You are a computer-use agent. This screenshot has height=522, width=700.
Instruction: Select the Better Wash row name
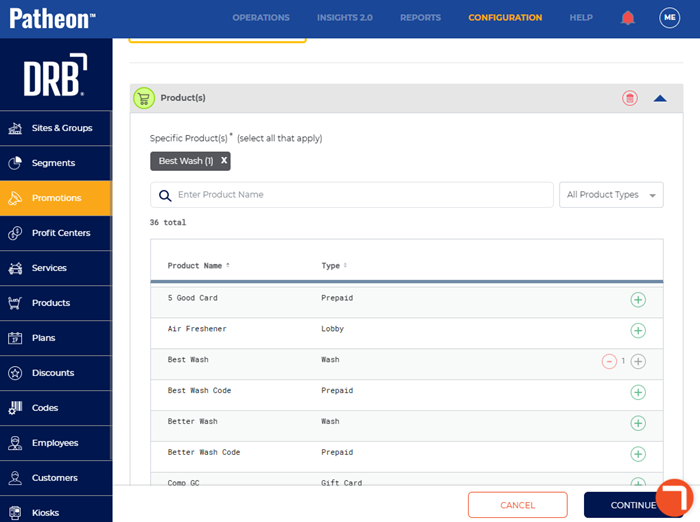point(192,421)
